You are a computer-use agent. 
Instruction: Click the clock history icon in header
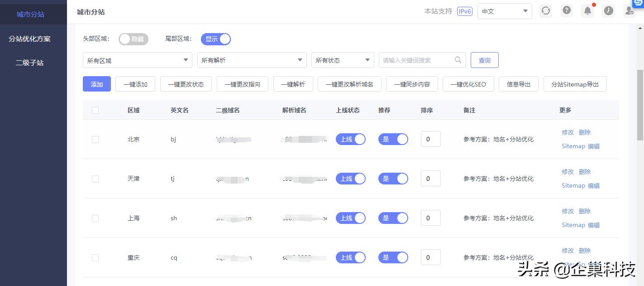point(608,10)
